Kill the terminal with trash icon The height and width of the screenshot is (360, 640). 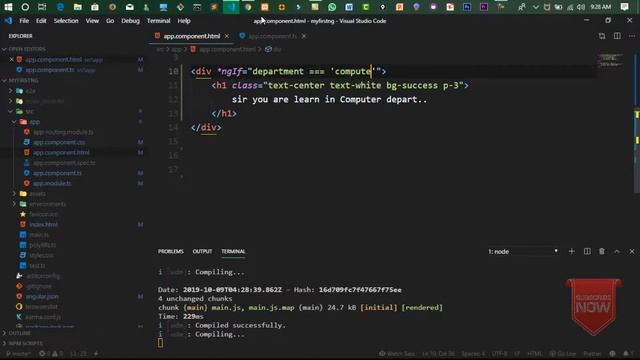[x=602, y=251]
